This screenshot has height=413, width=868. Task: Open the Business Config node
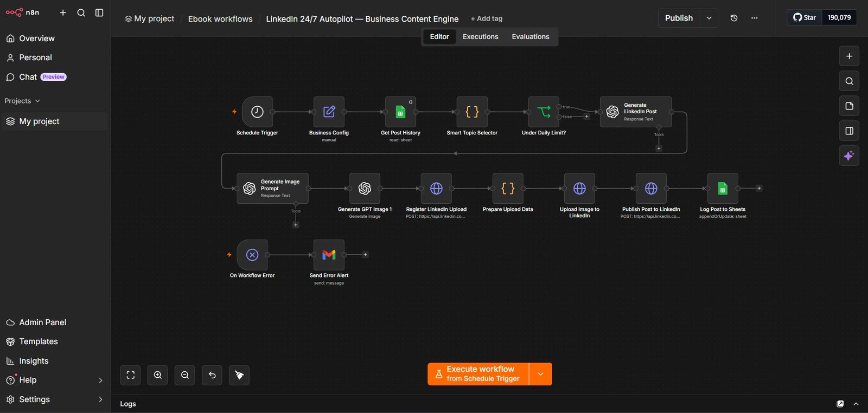[329, 112]
